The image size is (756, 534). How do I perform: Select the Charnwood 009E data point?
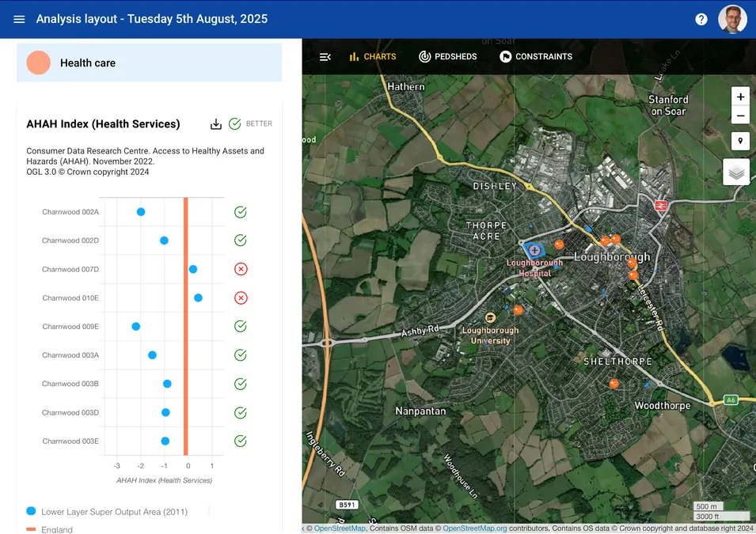(136, 326)
